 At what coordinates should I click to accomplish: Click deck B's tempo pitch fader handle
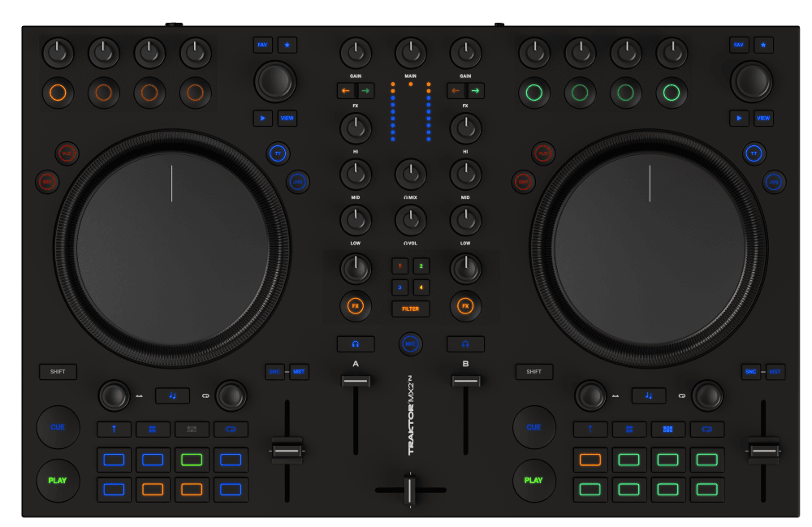click(762, 451)
